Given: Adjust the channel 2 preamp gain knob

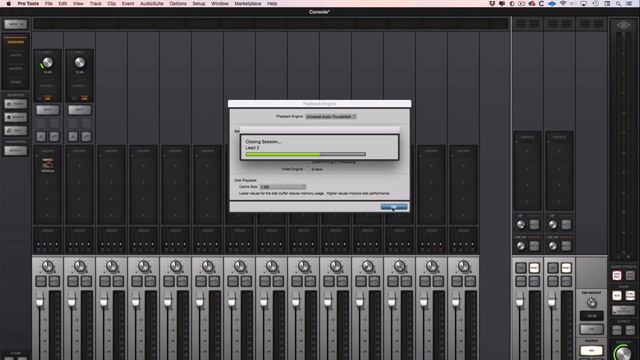Looking at the screenshot, I should coord(80,62).
